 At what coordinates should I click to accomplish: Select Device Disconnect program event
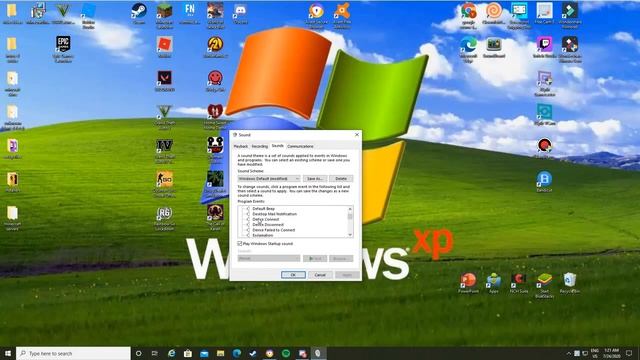pyautogui.click(x=268, y=224)
